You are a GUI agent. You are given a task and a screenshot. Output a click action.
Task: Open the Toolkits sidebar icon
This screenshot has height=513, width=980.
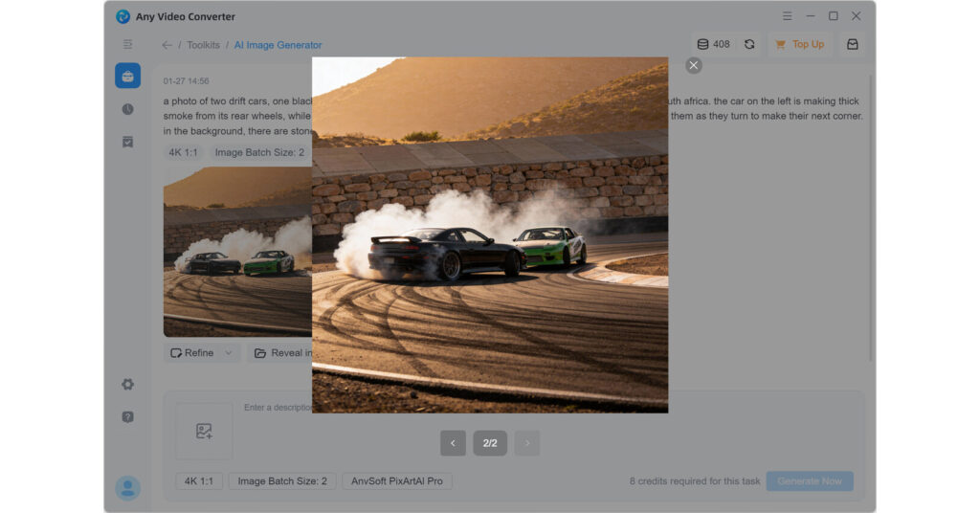pos(127,76)
